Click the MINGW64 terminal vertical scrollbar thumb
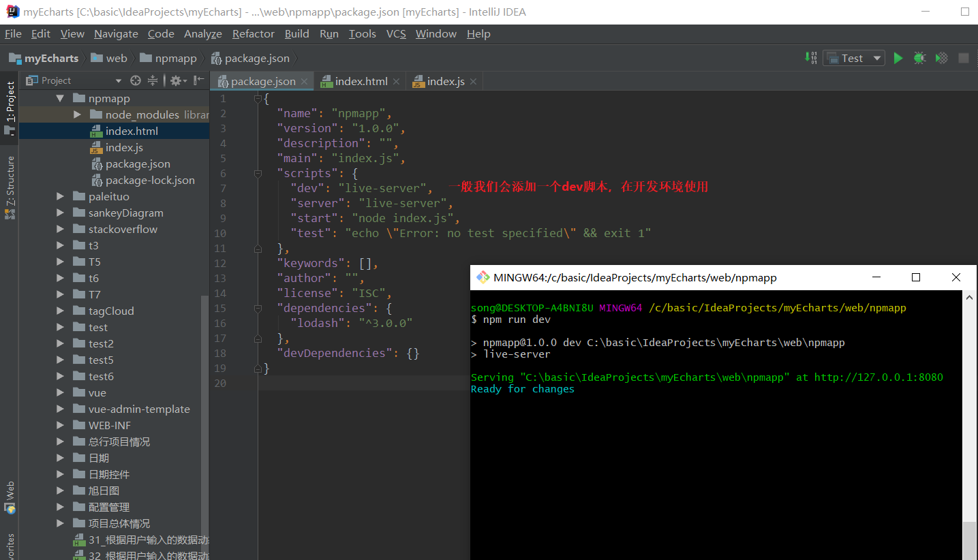Viewport: 978px width, 560px height. [971, 541]
